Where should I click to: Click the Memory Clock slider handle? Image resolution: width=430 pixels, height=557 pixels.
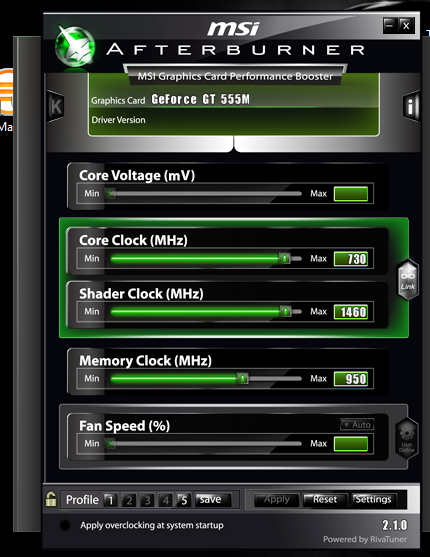tap(242, 378)
